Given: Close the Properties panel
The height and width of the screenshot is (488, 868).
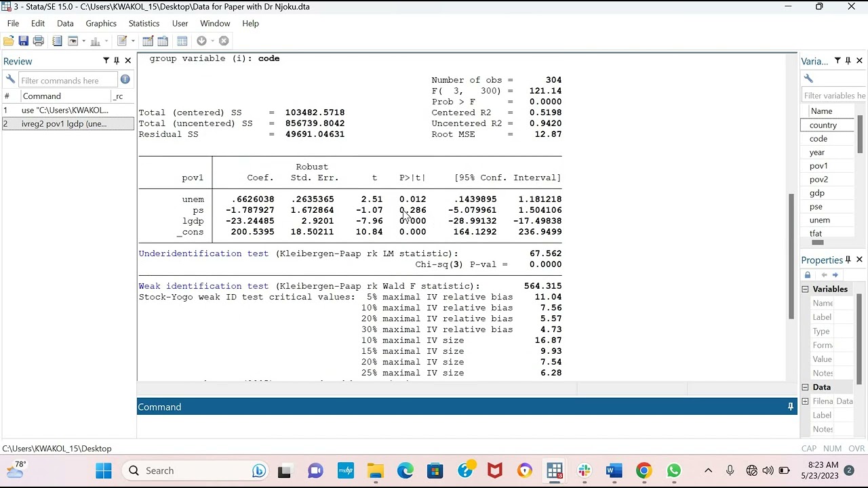Looking at the screenshot, I should tap(859, 260).
